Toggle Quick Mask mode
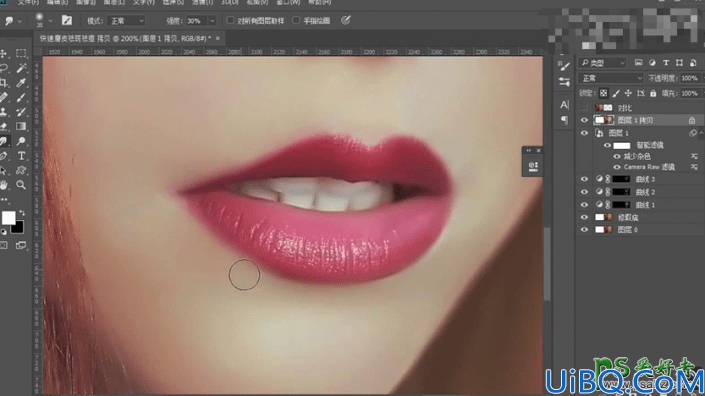Viewport: 705px width, 396px height. pos(4,245)
